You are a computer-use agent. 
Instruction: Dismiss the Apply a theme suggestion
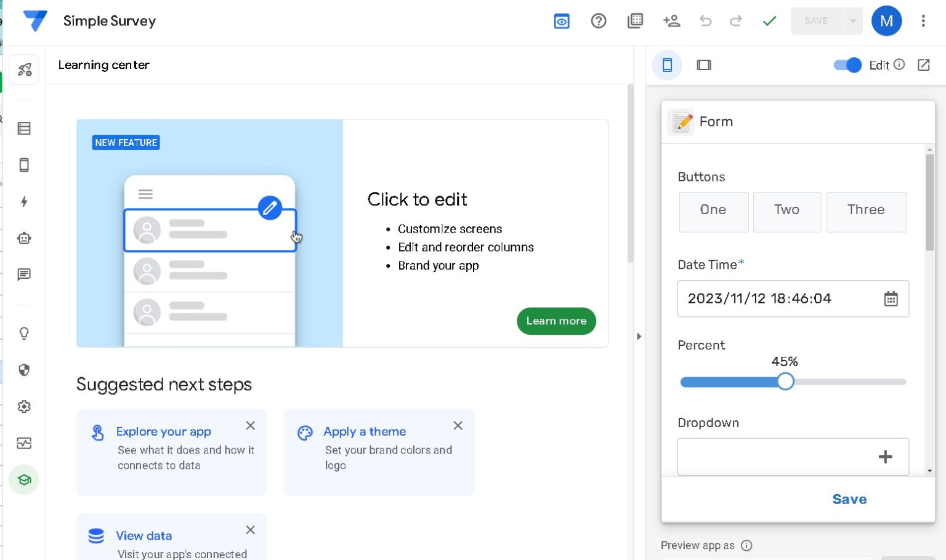coord(458,425)
